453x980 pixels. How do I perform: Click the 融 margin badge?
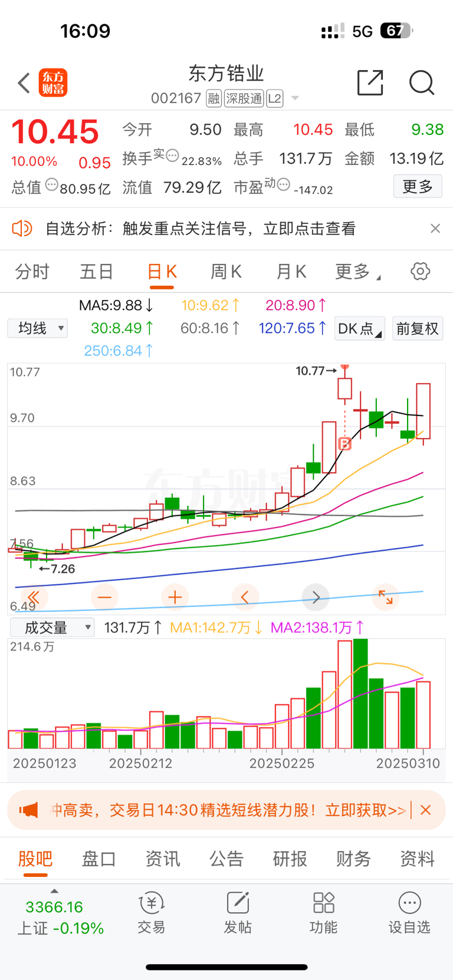coord(214,98)
